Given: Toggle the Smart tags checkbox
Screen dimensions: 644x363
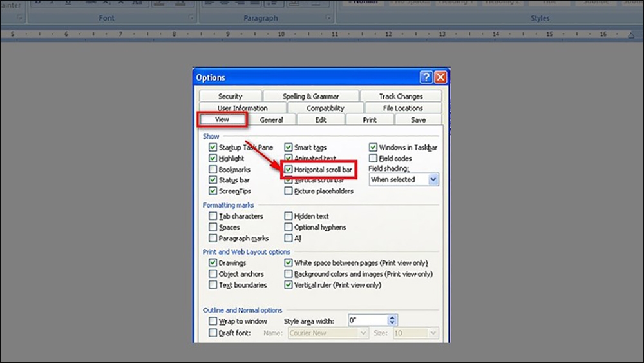Looking at the screenshot, I should pos(289,147).
